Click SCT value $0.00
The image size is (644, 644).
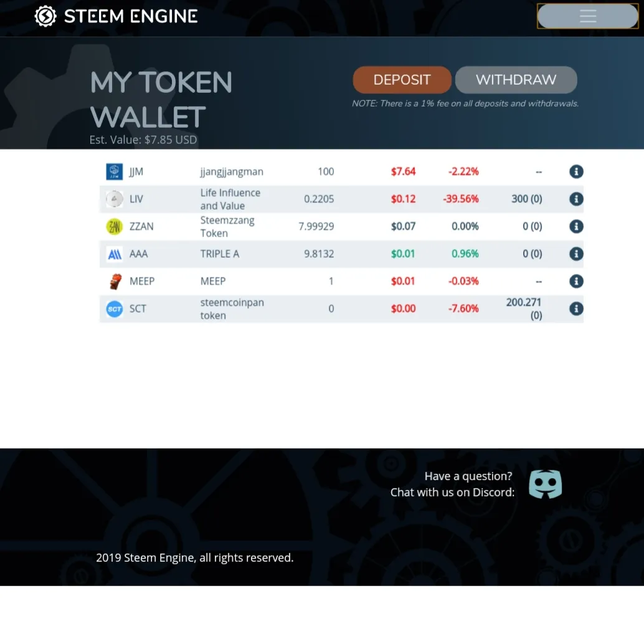[x=403, y=308]
